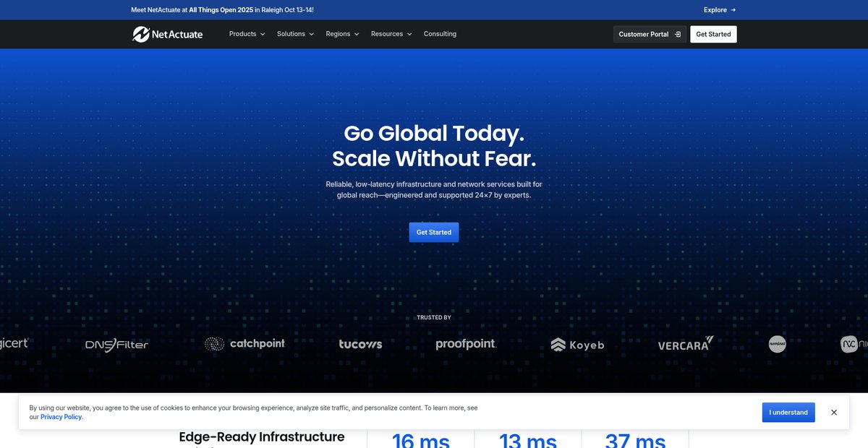Expand the Resources chevron arrow
The height and width of the screenshot is (448, 868).
[x=409, y=34]
